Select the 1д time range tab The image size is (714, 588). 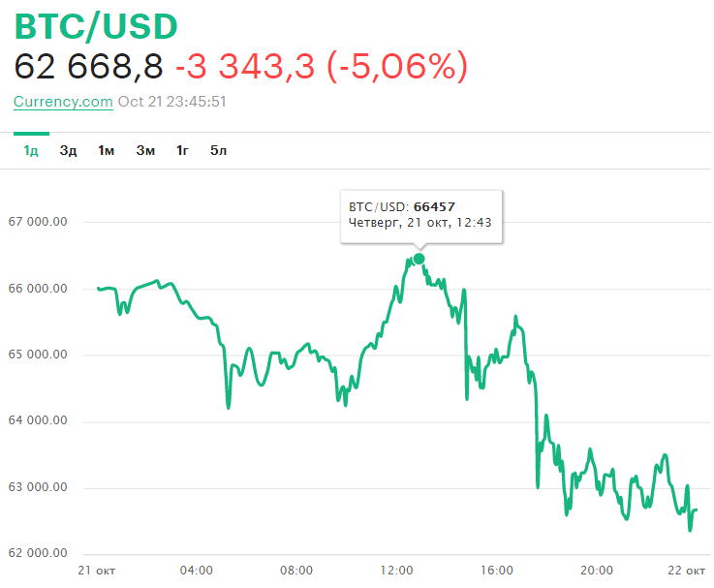(x=31, y=150)
